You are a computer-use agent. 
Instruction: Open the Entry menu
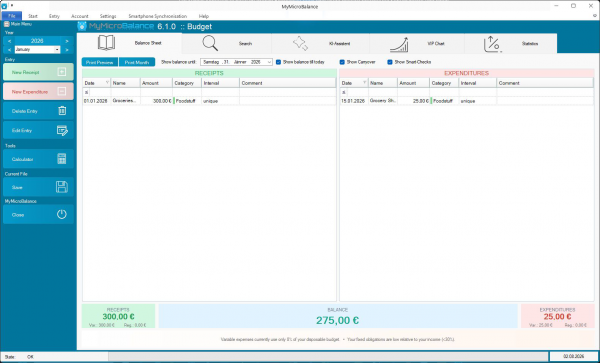coord(54,16)
